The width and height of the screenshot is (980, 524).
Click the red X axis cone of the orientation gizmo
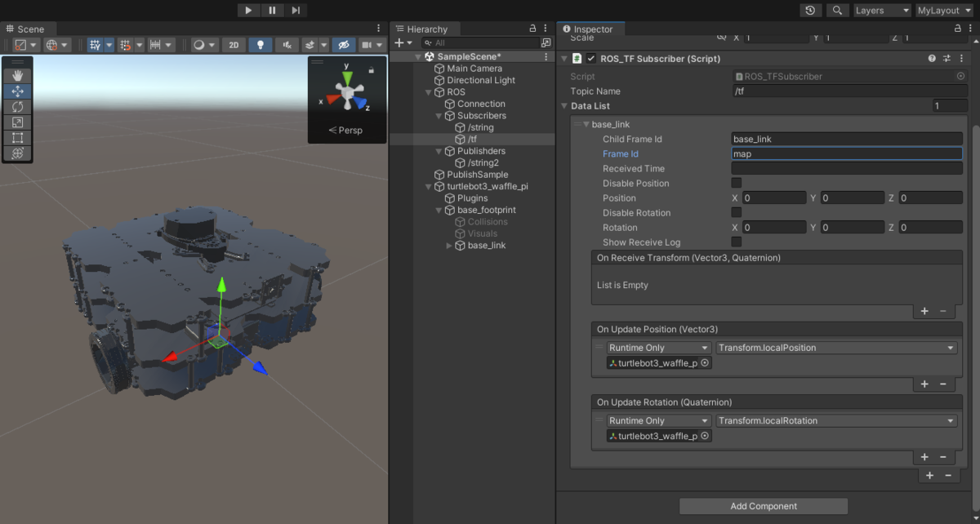[x=332, y=100]
